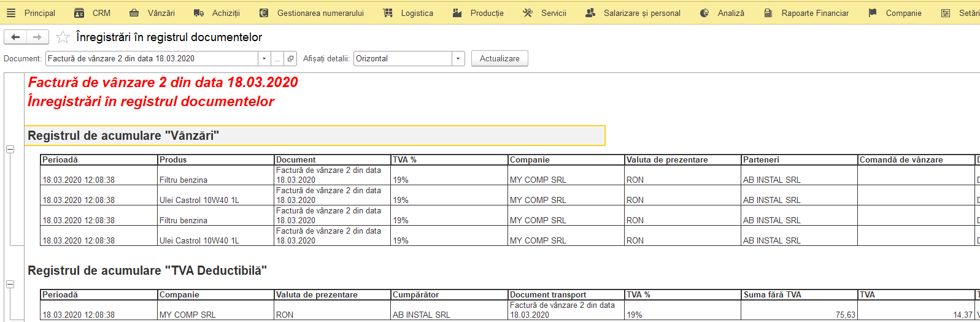Open the selected document with open icon
This screenshot has width=980, height=322.
point(290,59)
